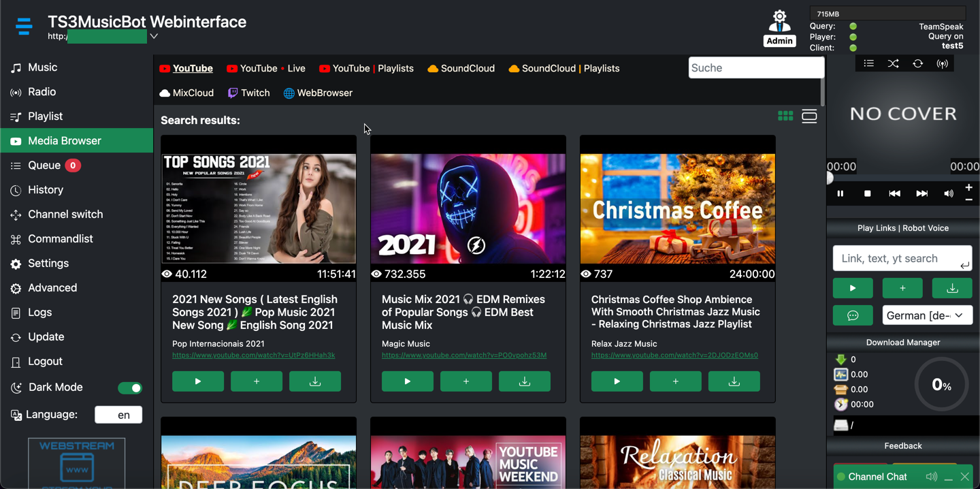Screen dimensions: 980x489
Task: Select the YouTube Playlists tab
Action: pos(366,69)
